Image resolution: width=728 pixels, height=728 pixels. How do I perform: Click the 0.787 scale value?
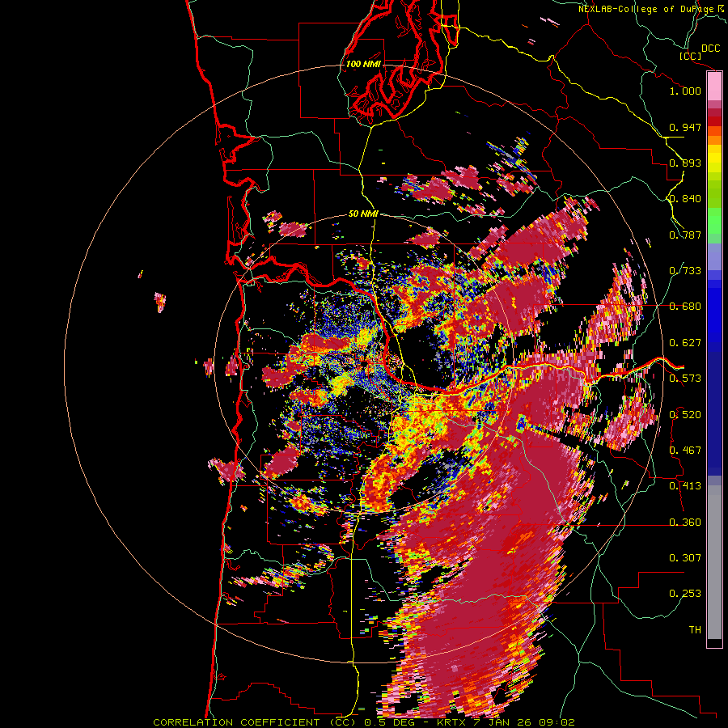[x=685, y=235]
